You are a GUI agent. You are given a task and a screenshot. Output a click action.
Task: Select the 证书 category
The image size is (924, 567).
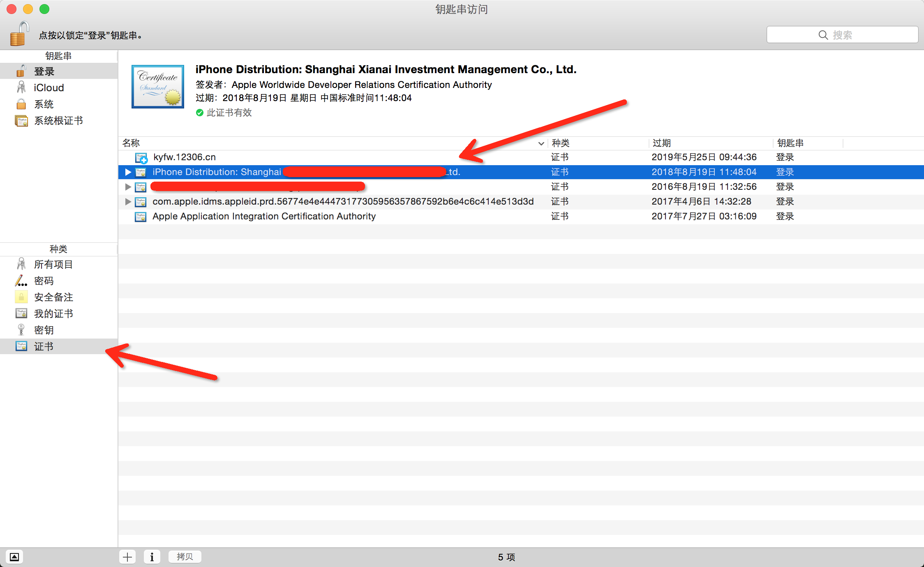coord(59,346)
